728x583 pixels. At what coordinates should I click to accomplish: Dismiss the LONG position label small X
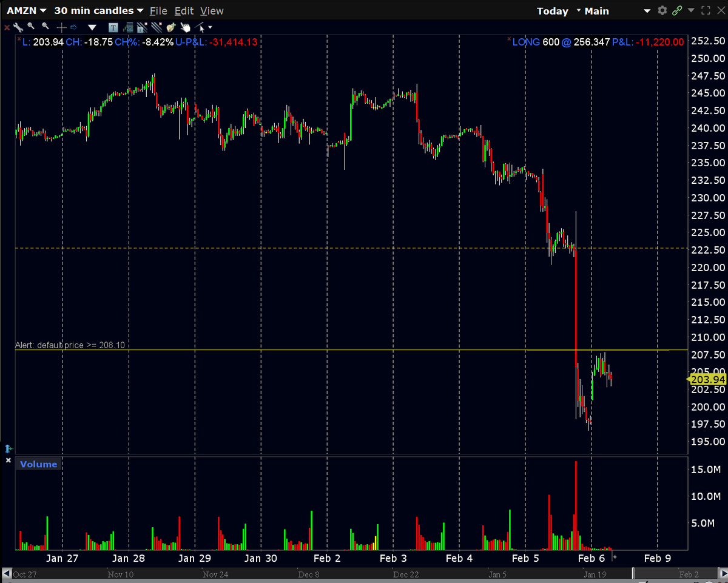509,38
